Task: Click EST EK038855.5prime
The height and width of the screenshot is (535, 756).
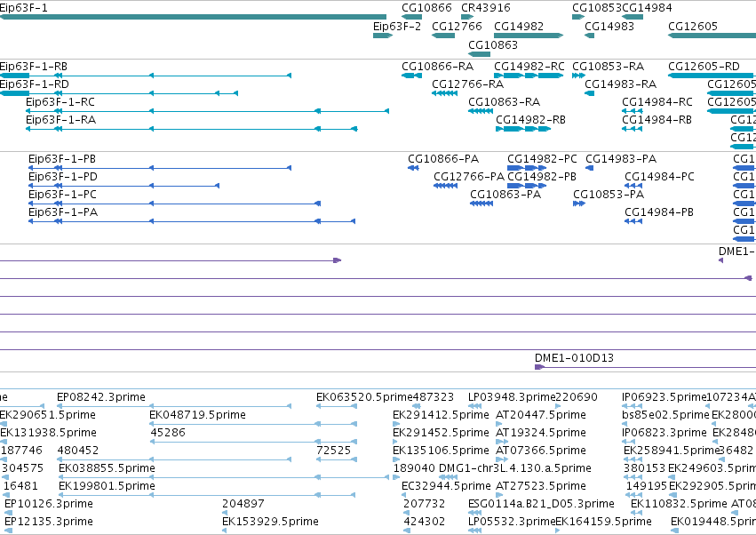Action: pos(107,468)
